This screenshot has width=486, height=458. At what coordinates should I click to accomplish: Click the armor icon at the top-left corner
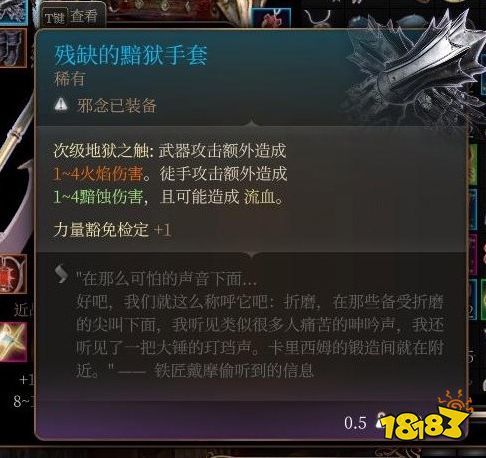13,12
